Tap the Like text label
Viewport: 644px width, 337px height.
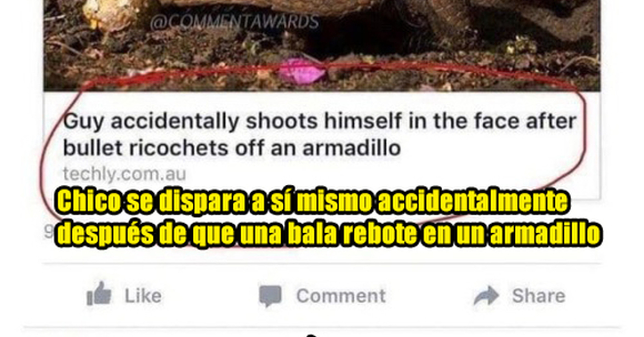click(x=143, y=296)
